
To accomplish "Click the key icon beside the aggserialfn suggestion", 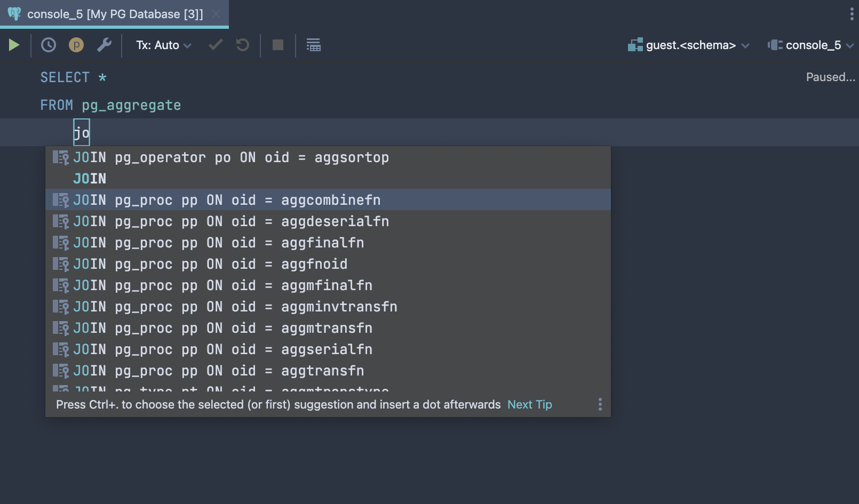I will click(61, 349).
